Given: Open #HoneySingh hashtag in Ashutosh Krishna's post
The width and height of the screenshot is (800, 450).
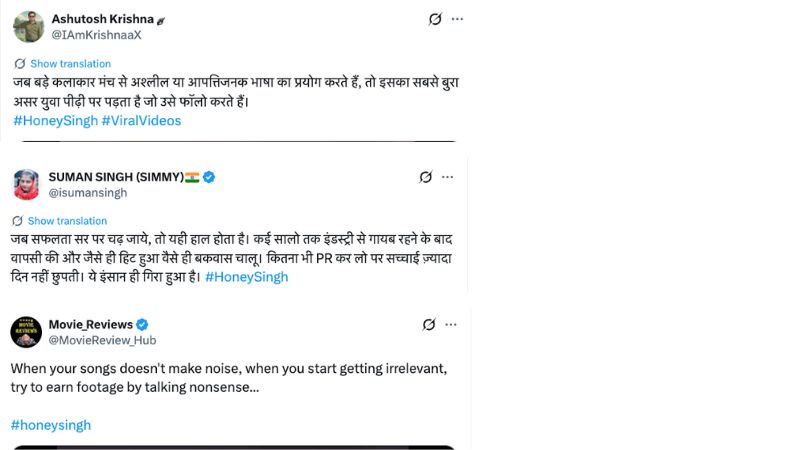Looking at the screenshot, I should pos(56,121).
